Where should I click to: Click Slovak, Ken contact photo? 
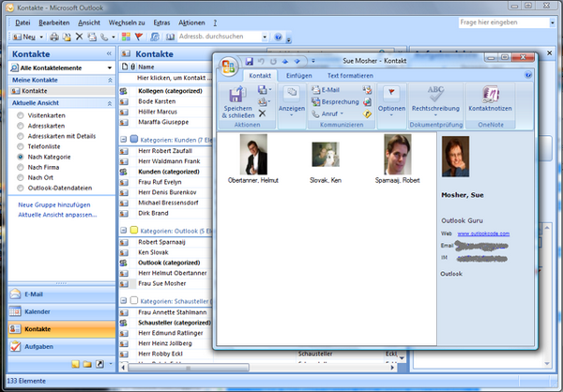[x=326, y=155]
